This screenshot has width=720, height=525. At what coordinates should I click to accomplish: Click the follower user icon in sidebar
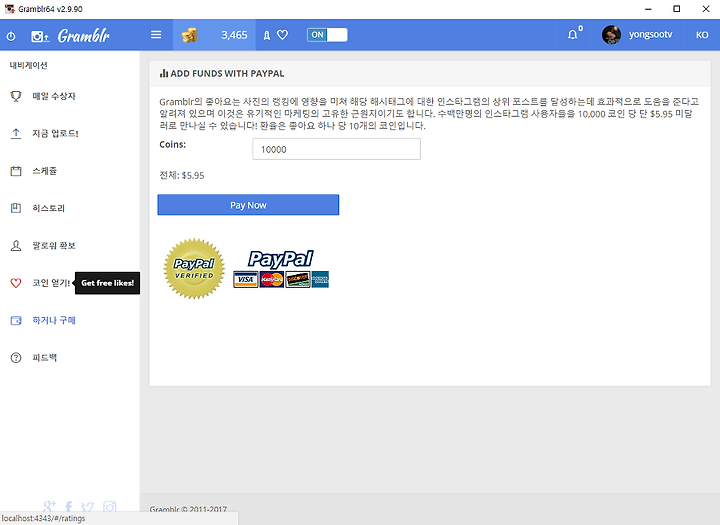point(16,246)
